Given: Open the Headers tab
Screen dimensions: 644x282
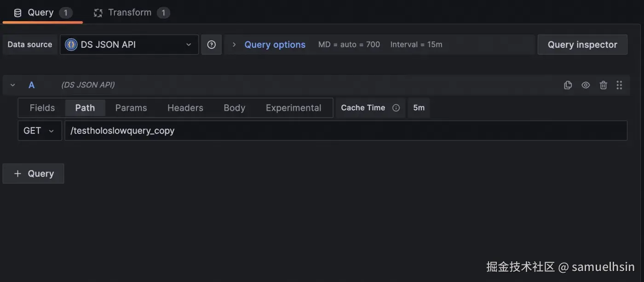Looking at the screenshot, I should tap(185, 108).
